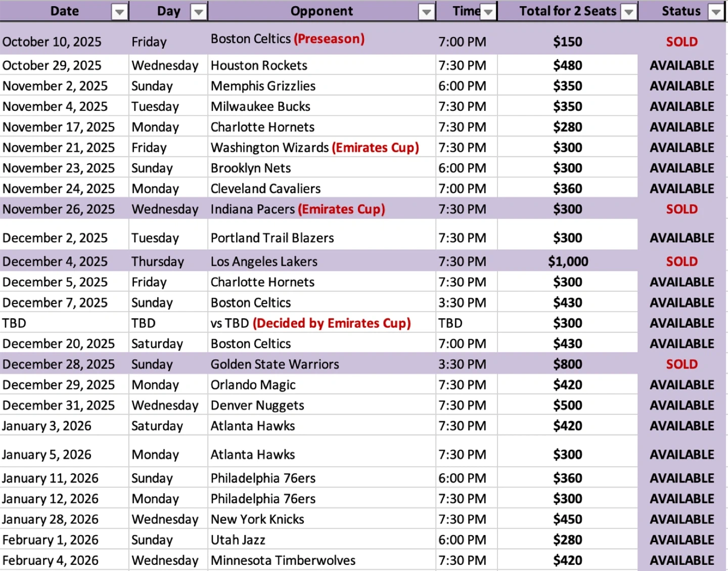This screenshot has height=571, width=728.
Task: Click the 3:30 PM time for December 7
Action: point(462,302)
